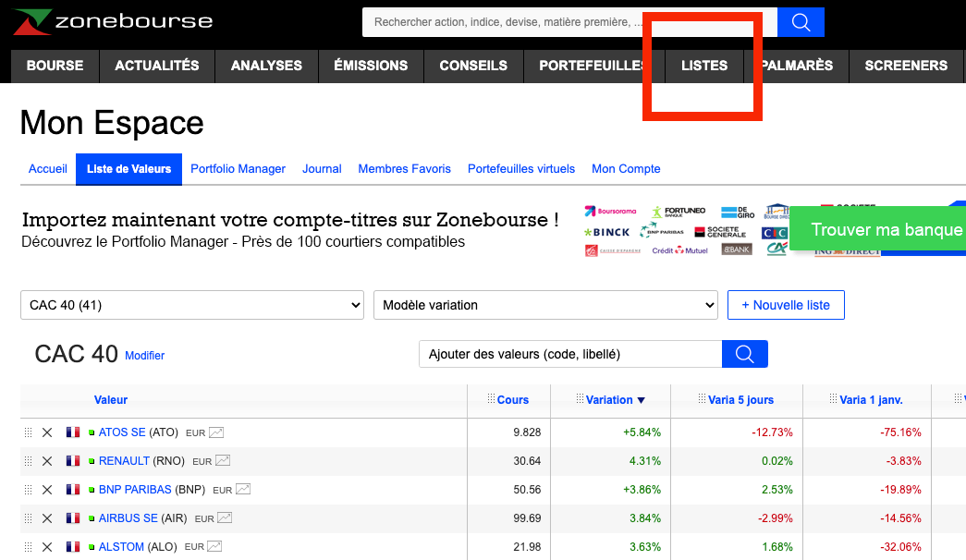Click the X icon to delete ALSTOM
This screenshot has height=560, width=966.
point(46,546)
